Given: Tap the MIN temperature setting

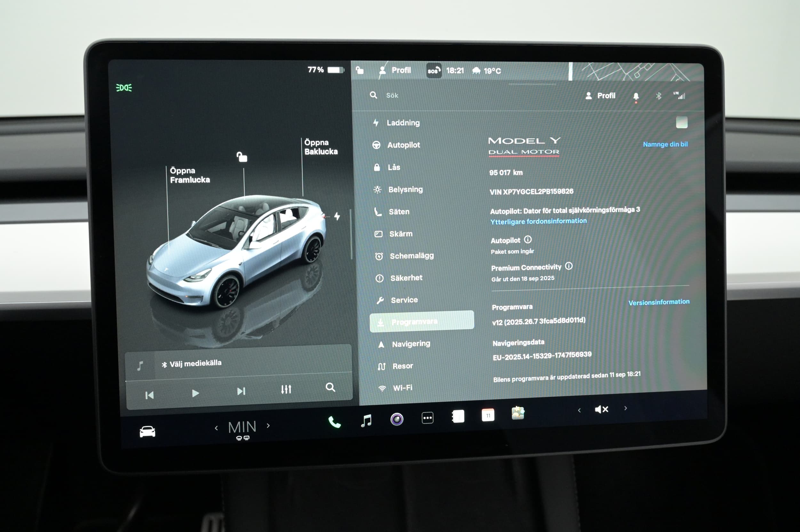Looking at the screenshot, I should pyautogui.click(x=242, y=427).
